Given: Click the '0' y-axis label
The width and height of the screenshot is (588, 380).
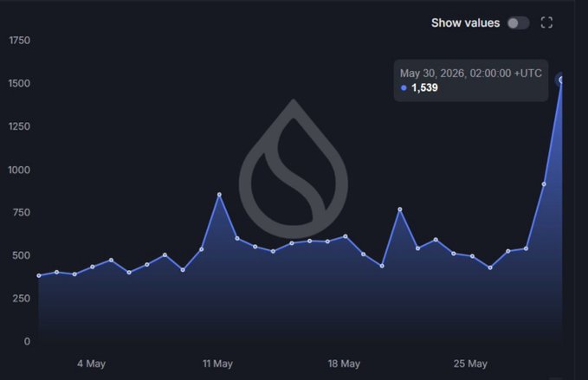Looking at the screenshot, I should point(27,341).
